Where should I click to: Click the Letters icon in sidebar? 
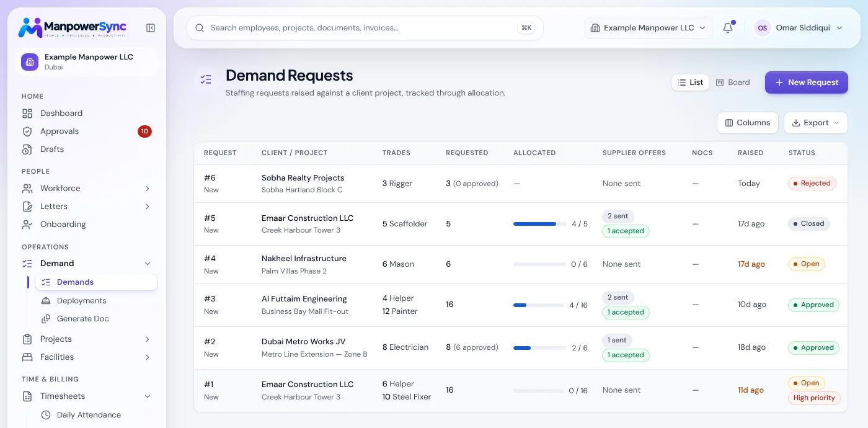coord(27,207)
